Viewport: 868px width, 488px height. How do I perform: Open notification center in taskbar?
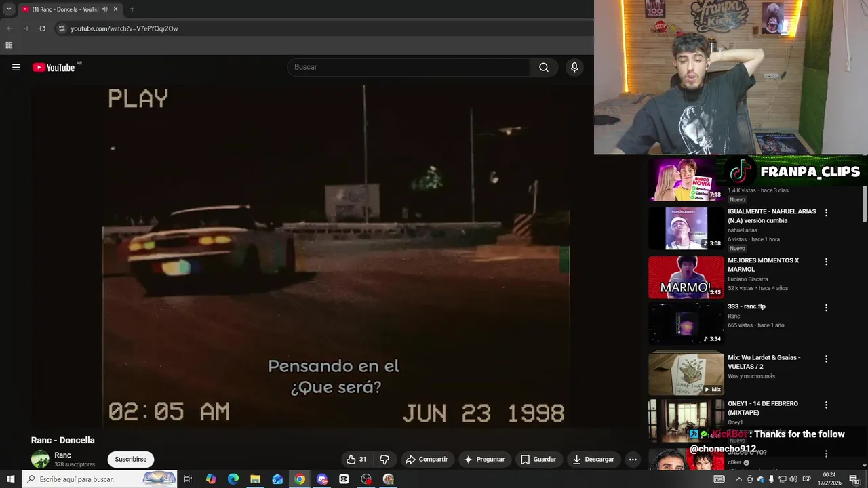coord(854,479)
